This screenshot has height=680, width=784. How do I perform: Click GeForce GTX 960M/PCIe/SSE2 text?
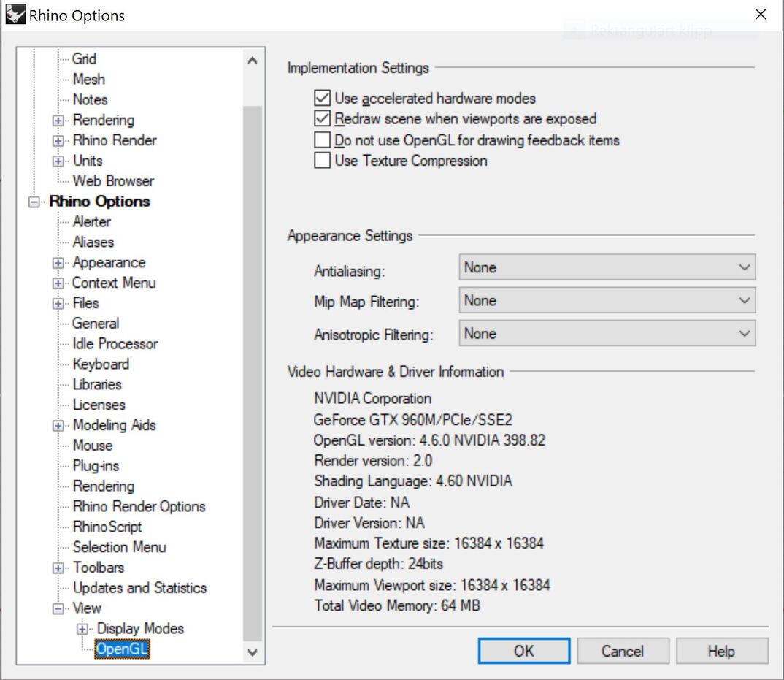[x=413, y=419]
